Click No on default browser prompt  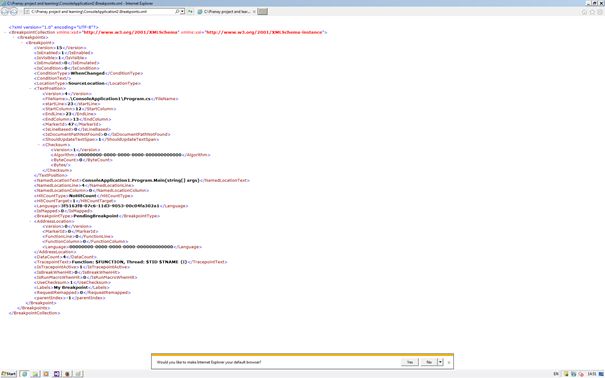[429, 362]
